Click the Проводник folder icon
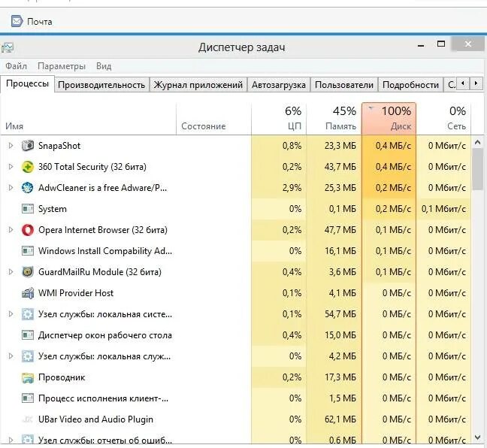The image size is (487, 448). pos(28,377)
